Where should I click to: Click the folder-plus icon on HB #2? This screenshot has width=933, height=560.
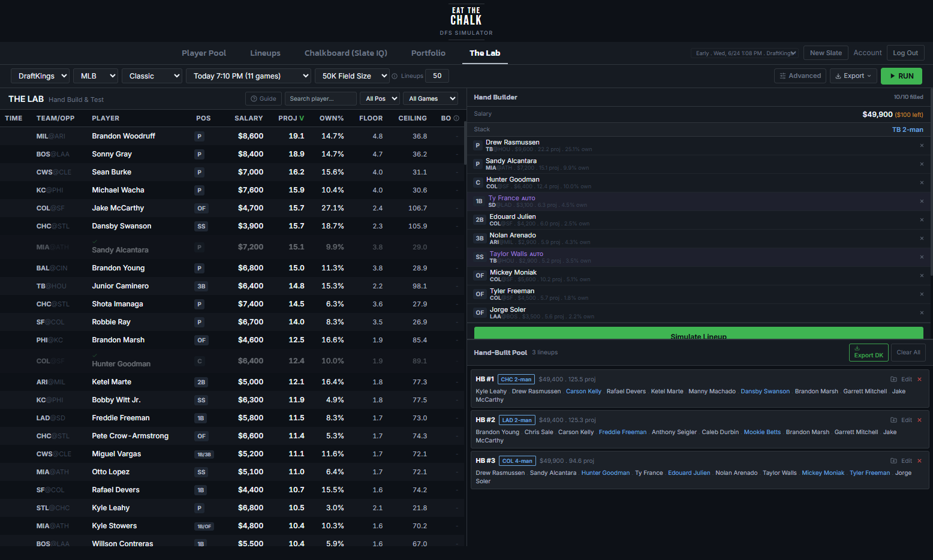(x=893, y=420)
